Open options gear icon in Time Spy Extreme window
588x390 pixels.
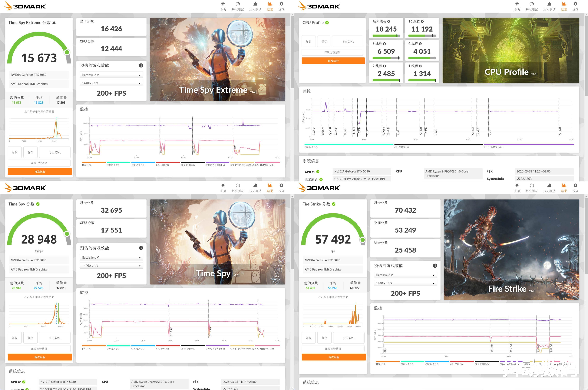(x=281, y=4)
